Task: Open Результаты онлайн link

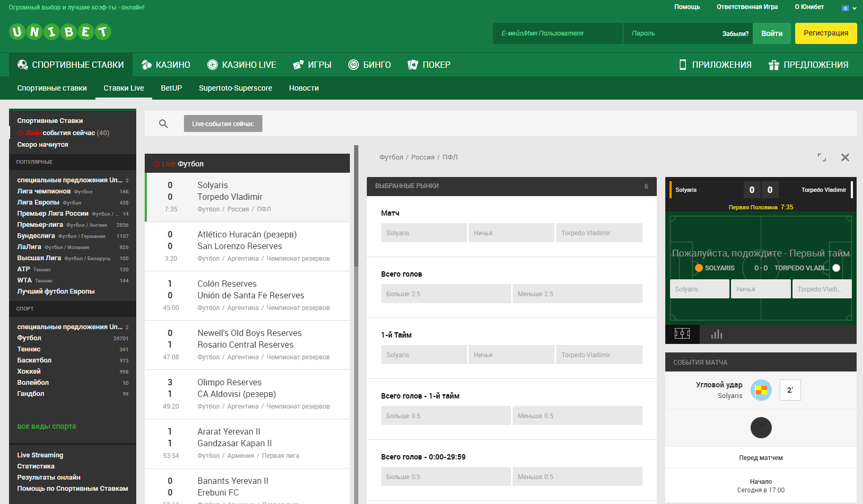Action: point(49,478)
